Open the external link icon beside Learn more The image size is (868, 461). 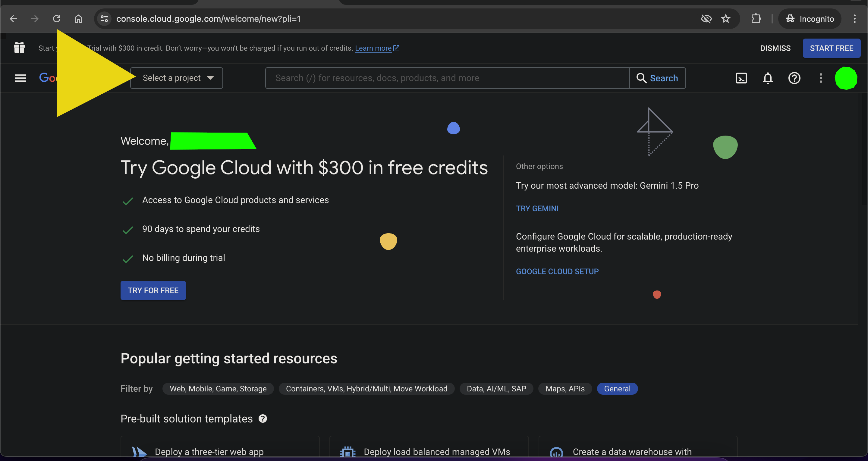pos(397,48)
